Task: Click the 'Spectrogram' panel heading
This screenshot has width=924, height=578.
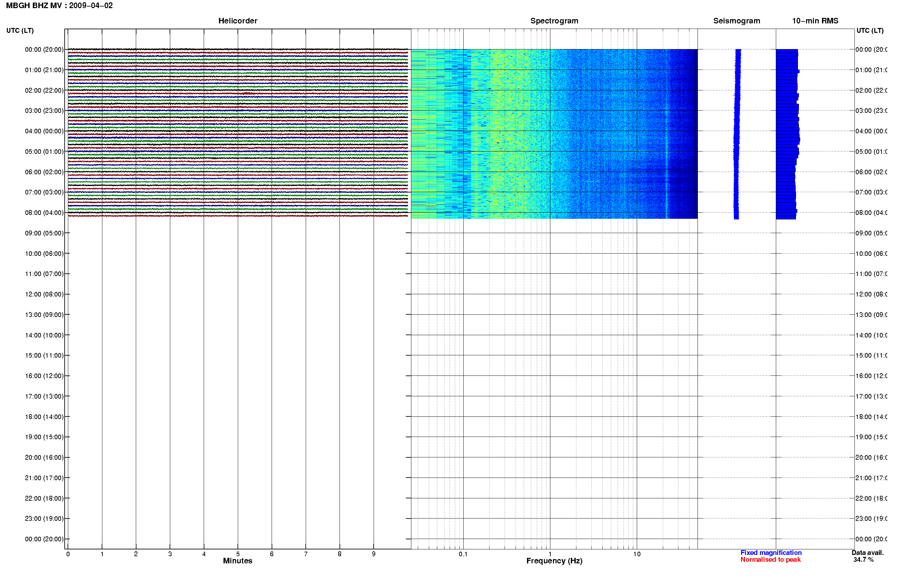Action: click(x=554, y=21)
